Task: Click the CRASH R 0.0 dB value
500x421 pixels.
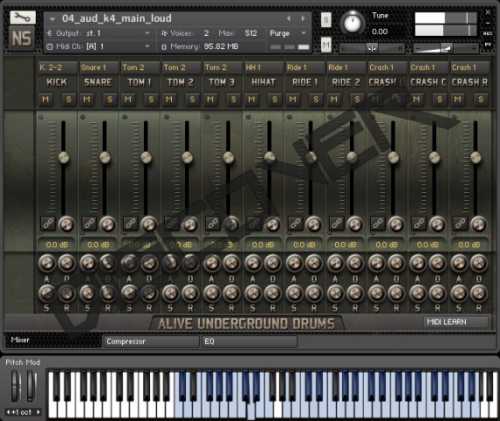Action: pyautogui.click(x=469, y=245)
